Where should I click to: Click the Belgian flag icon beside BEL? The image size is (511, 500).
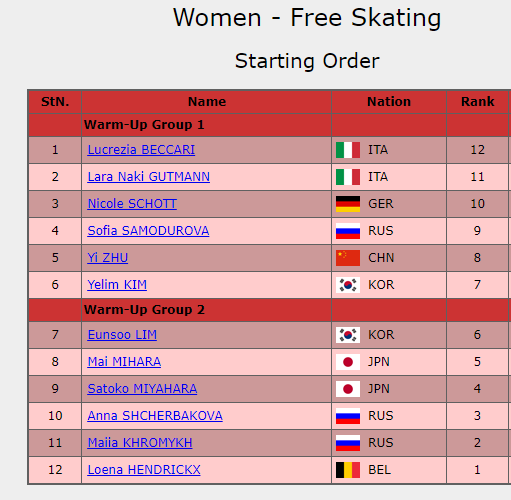tap(348, 470)
